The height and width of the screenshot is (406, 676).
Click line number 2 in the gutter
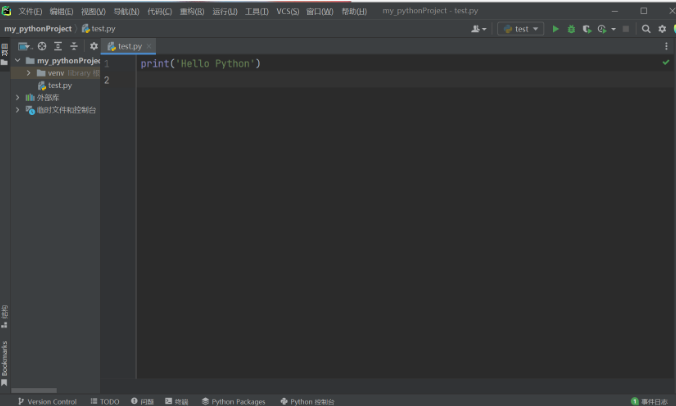[x=106, y=80]
